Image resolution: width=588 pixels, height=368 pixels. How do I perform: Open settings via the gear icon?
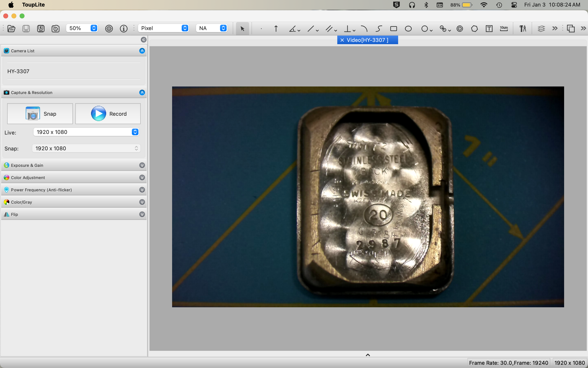[109, 28]
